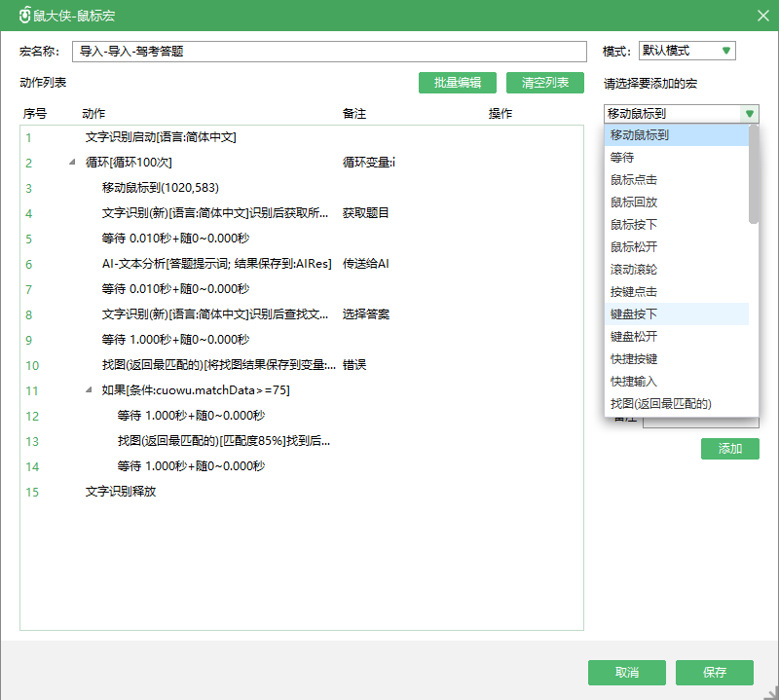This screenshot has height=700, width=779.
Task: Click the 清空列表 button
Action: tap(544, 83)
